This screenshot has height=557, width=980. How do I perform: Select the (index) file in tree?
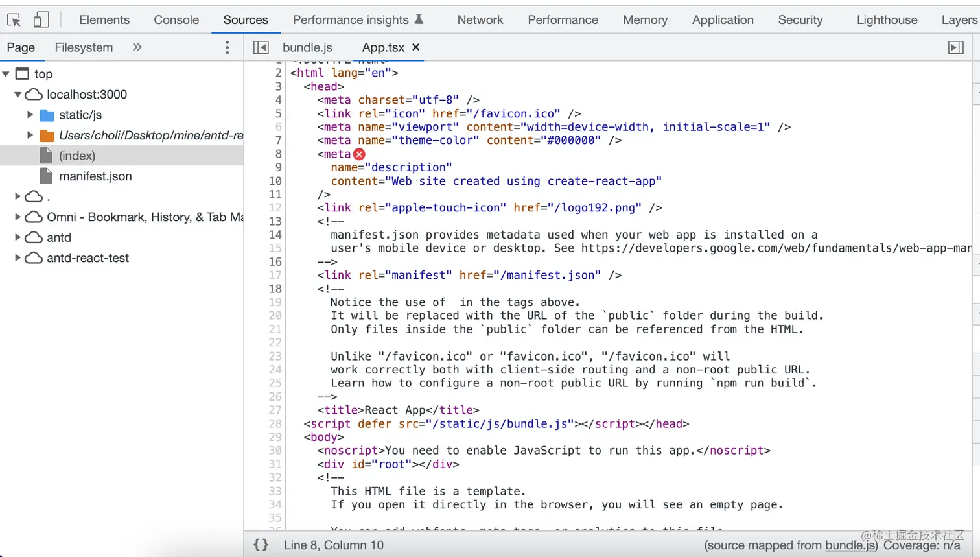click(122, 156)
